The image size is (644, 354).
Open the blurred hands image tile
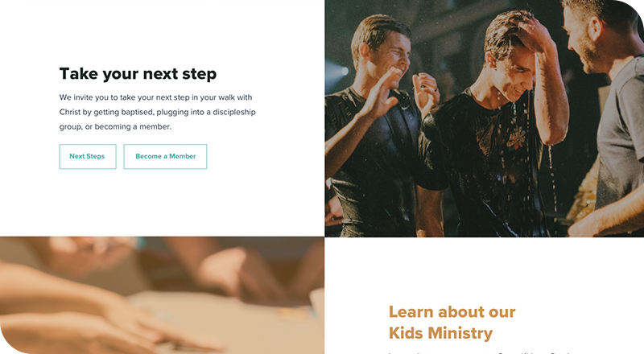tap(163, 295)
